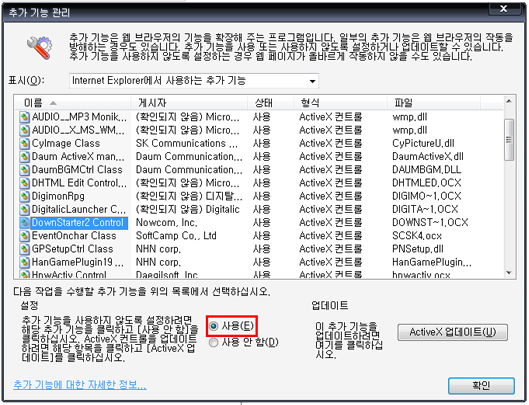Screen dimensions: 529x405
Task: Open 추가 기능에 대한 자세한 정보 link
Action: coord(80,384)
